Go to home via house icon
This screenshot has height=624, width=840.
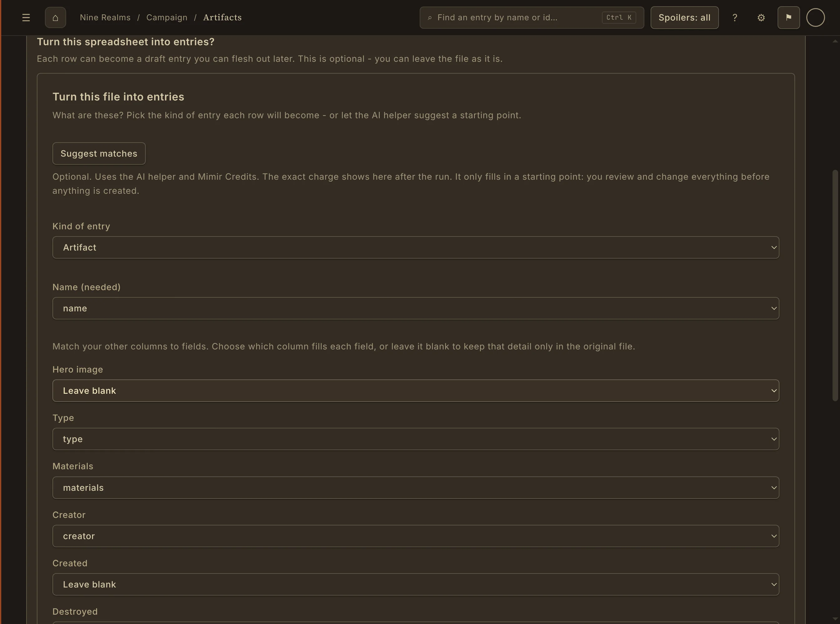[x=56, y=17]
